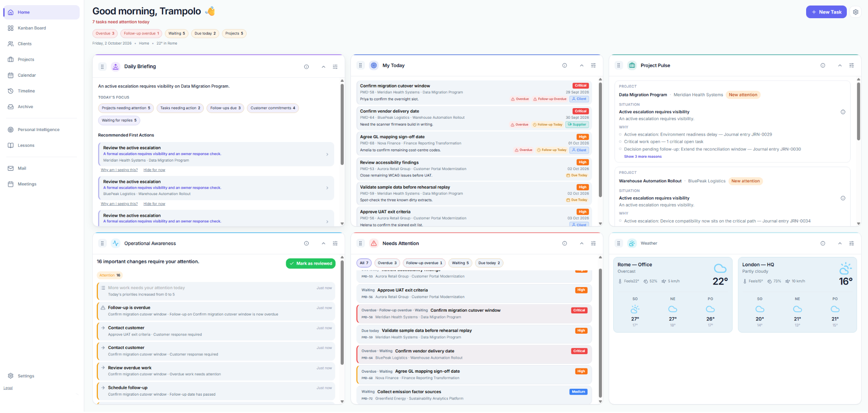Click info icon beside Data Migration situation
This screenshot has width=868, height=413.
[843, 112]
